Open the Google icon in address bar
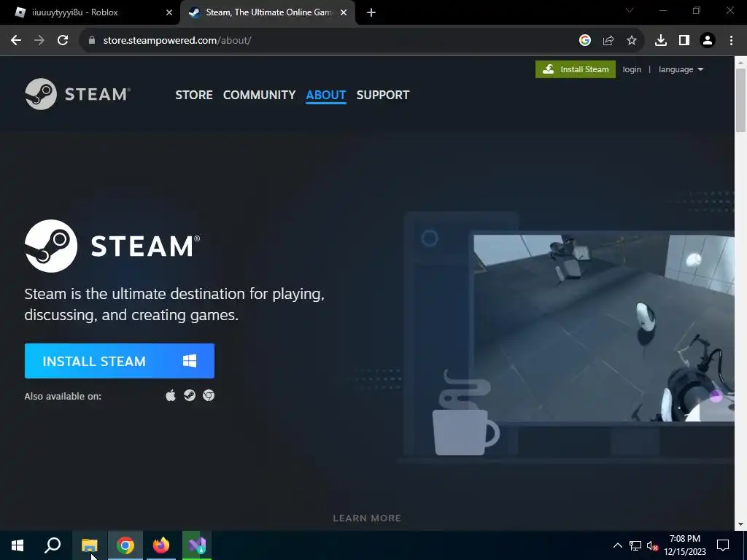 [585, 41]
